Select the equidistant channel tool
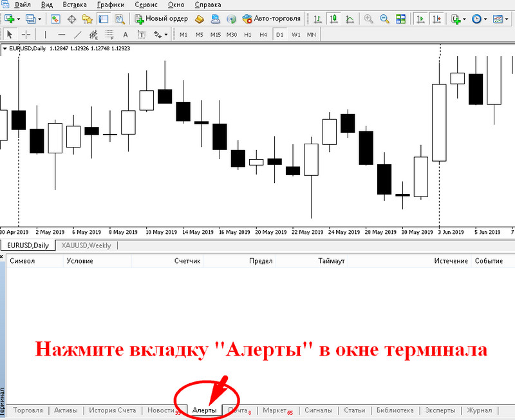This screenshot has height=420, width=515. pyautogui.click(x=93, y=35)
